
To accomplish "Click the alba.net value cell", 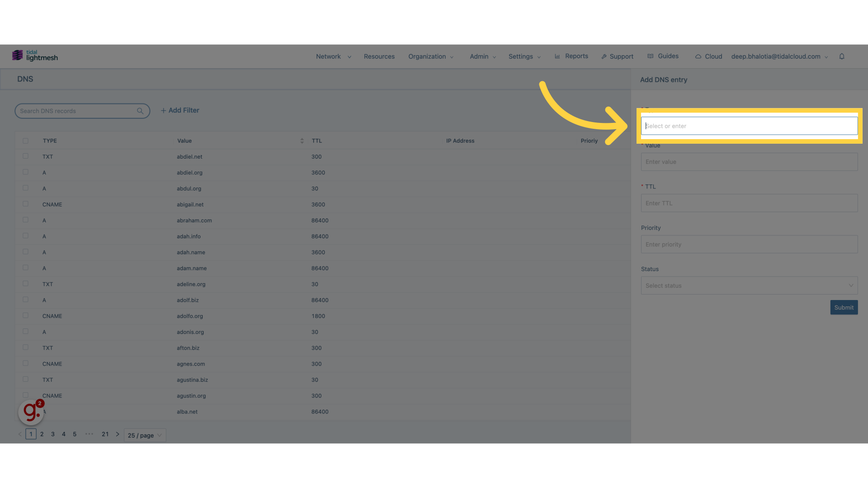I will coord(187,412).
